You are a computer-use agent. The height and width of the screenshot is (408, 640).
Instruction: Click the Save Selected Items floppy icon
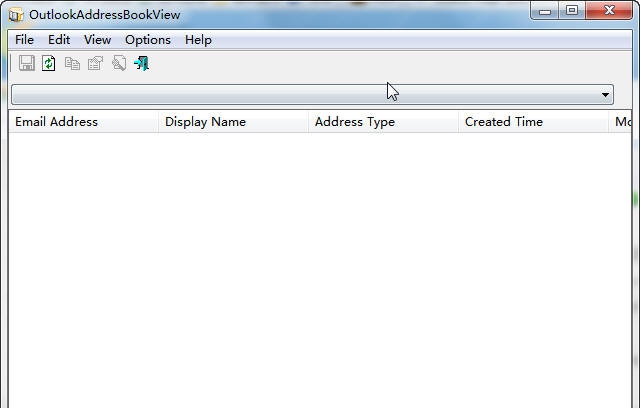pos(27,63)
